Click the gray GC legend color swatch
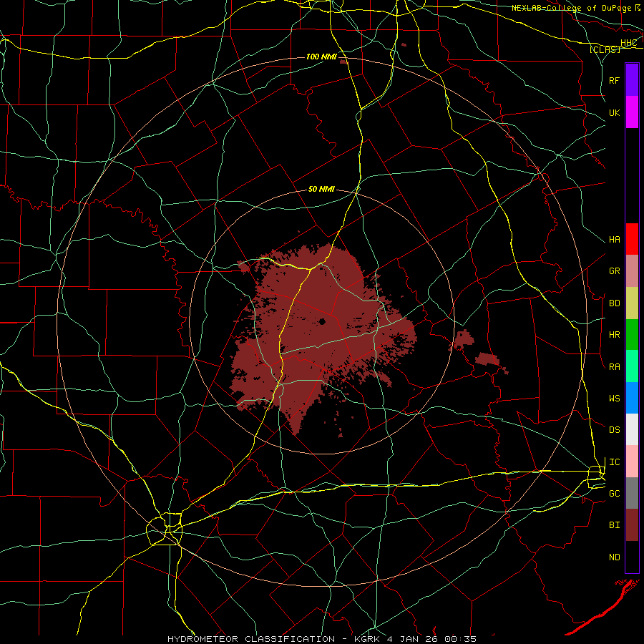The height and width of the screenshot is (644, 644). coord(632,493)
